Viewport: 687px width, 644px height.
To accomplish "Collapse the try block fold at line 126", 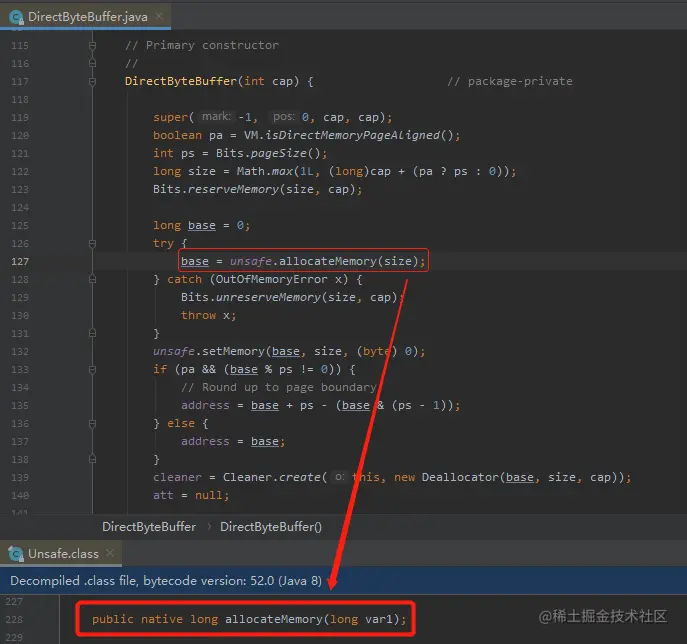I will [92, 243].
